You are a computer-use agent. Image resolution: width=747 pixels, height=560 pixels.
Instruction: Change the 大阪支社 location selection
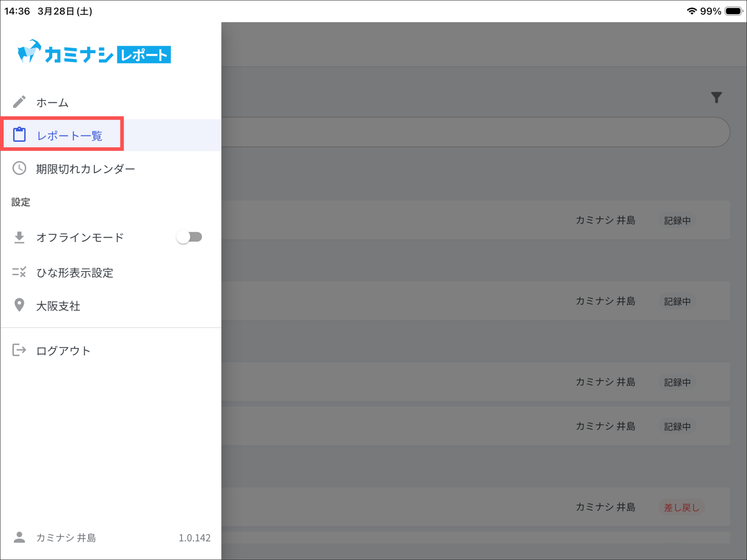58,306
